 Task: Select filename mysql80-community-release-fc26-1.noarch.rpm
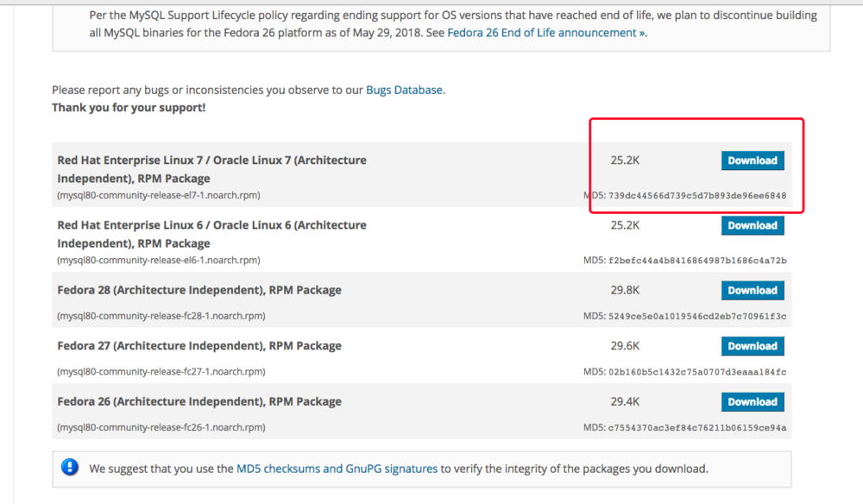point(161,427)
